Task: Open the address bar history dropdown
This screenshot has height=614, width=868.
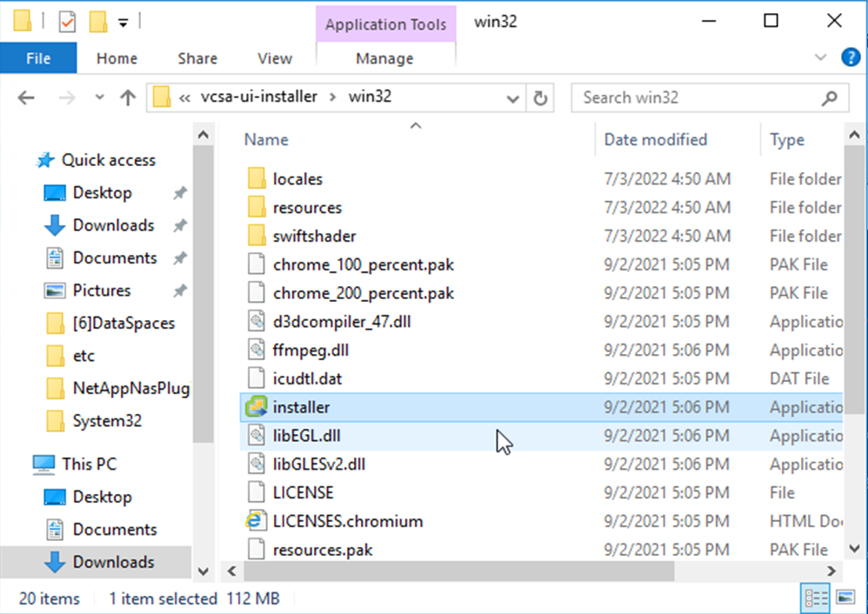Action: [x=513, y=98]
